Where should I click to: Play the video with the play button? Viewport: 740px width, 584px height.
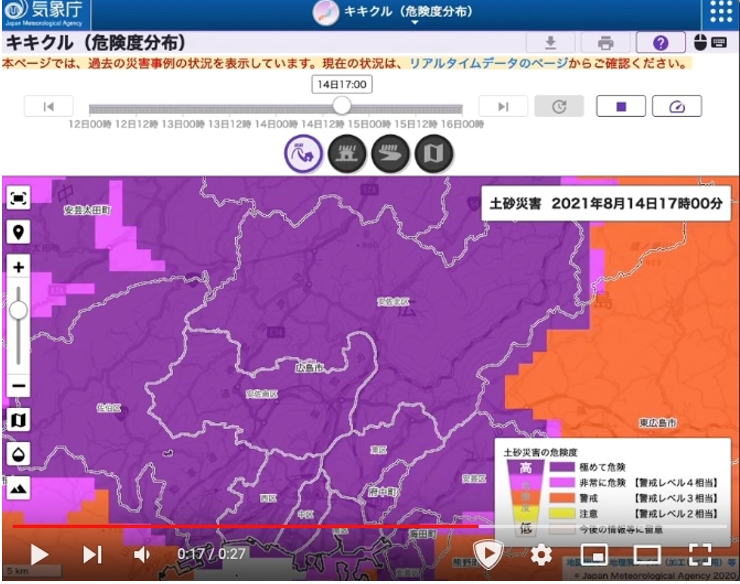tap(39, 554)
